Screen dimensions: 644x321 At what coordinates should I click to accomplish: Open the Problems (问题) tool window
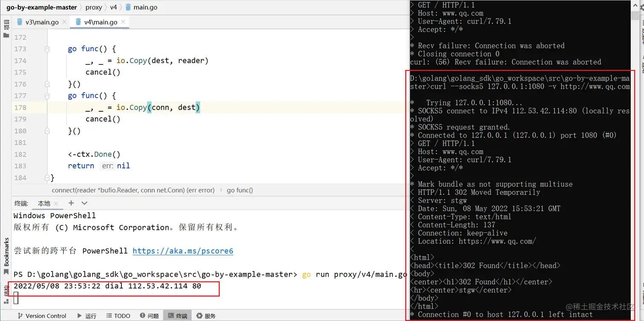pyautogui.click(x=149, y=316)
